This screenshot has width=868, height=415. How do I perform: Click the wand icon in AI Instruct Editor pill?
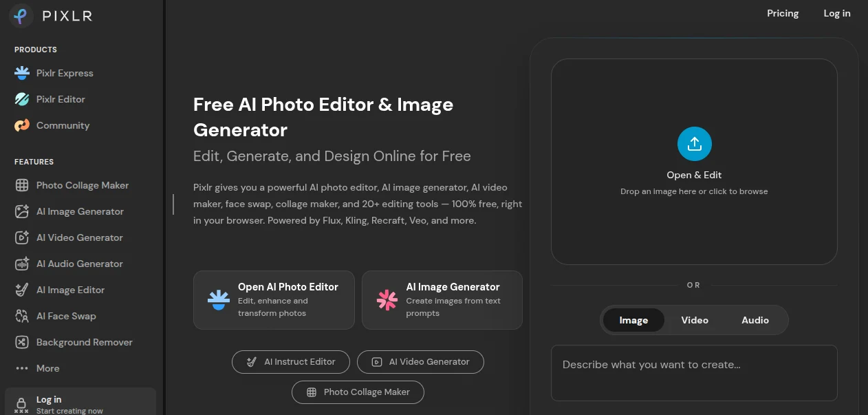[x=252, y=362]
